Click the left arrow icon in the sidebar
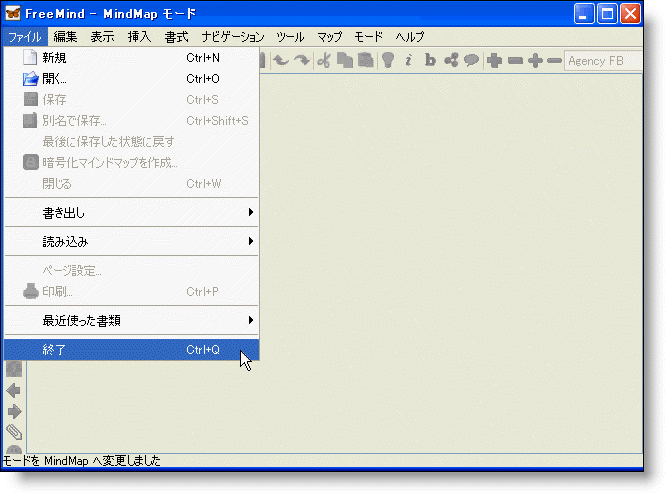The image size is (665, 493). click(14, 390)
